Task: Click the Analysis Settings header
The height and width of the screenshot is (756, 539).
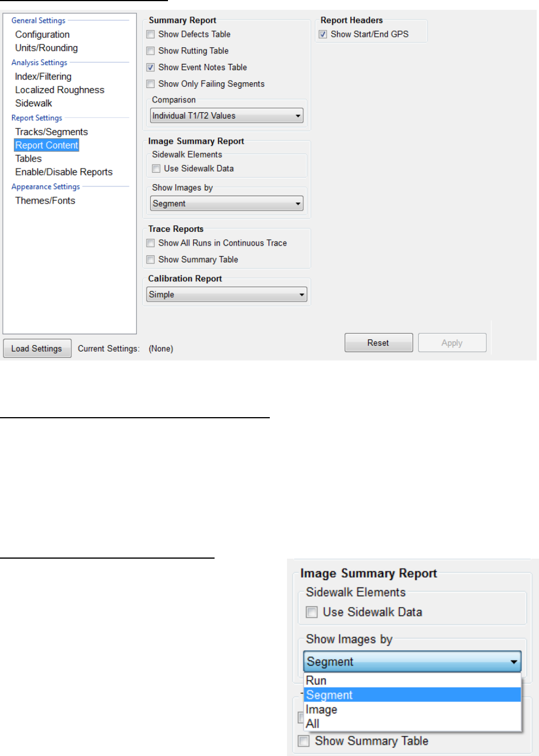Action: click(x=39, y=62)
